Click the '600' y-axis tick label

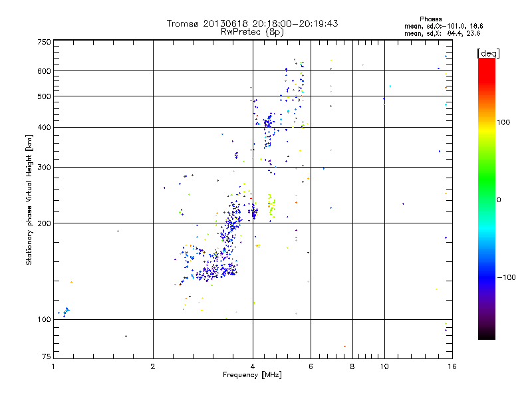(44, 71)
